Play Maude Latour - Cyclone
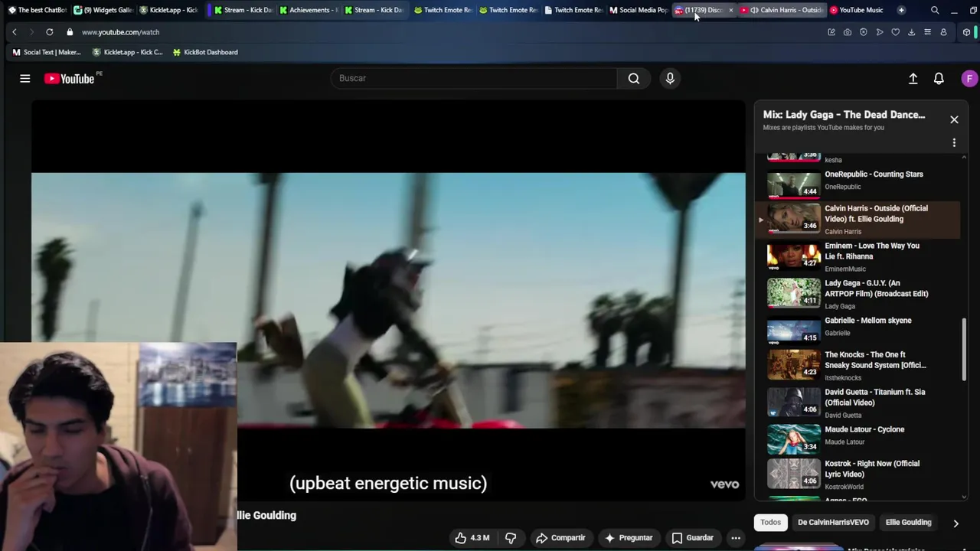980x551 pixels. point(857,438)
